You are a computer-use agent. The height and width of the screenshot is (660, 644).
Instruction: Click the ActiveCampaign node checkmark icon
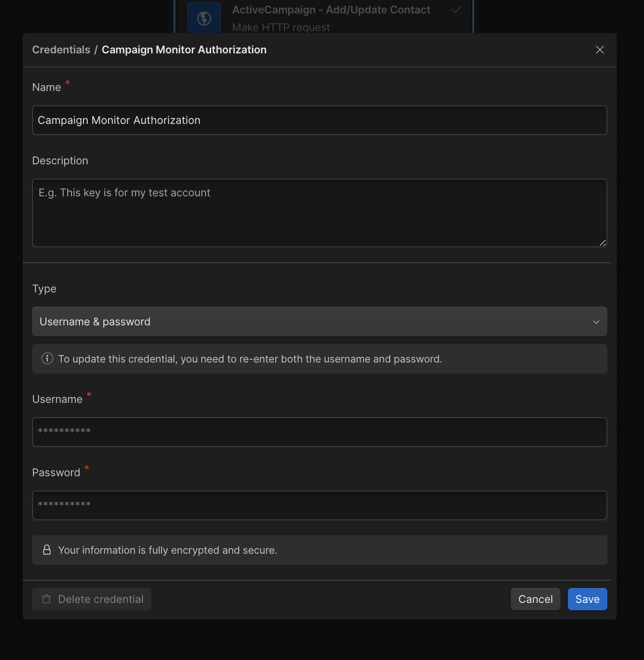click(457, 9)
